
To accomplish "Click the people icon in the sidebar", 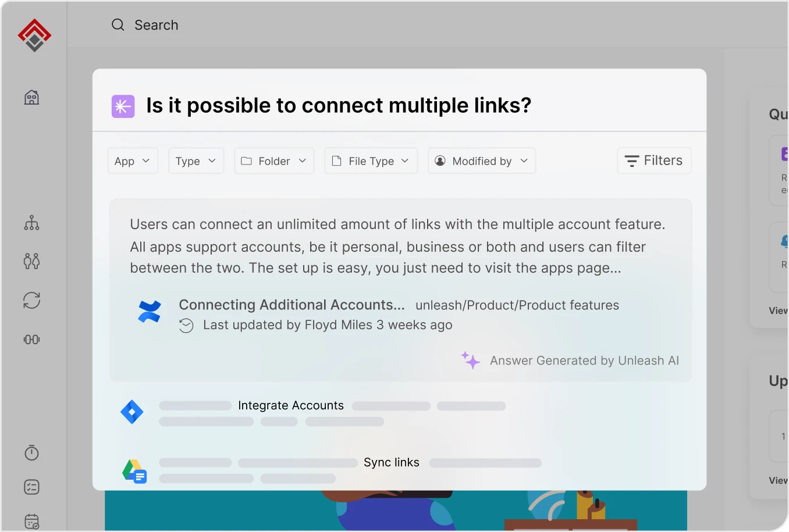I will click(x=31, y=261).
